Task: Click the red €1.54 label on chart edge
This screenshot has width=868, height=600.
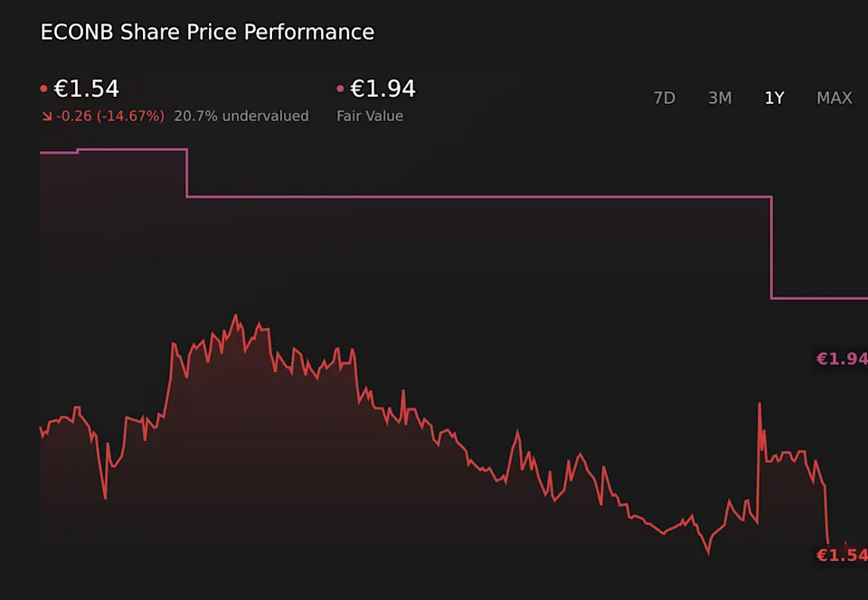Action: (841, 555)
